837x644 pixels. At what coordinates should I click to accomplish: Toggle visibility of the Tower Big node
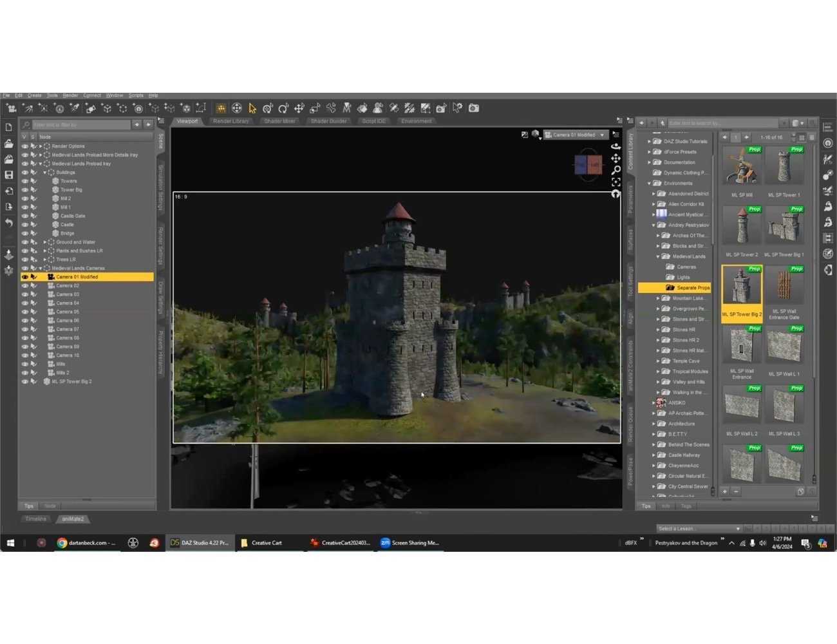coord(24,189)
